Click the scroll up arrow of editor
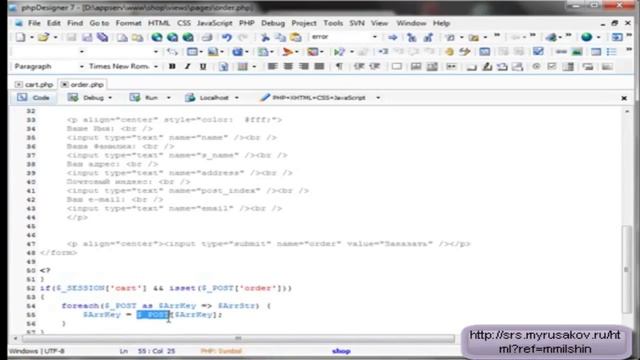The width and height of the screenshot is (640, 360). tap(627, 111)
